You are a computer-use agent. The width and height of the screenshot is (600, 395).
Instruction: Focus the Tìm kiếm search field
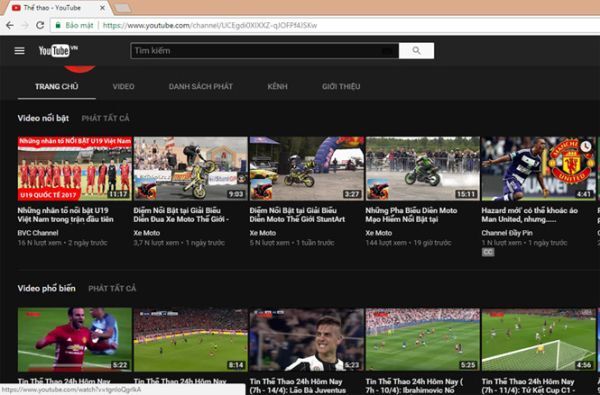264,51
